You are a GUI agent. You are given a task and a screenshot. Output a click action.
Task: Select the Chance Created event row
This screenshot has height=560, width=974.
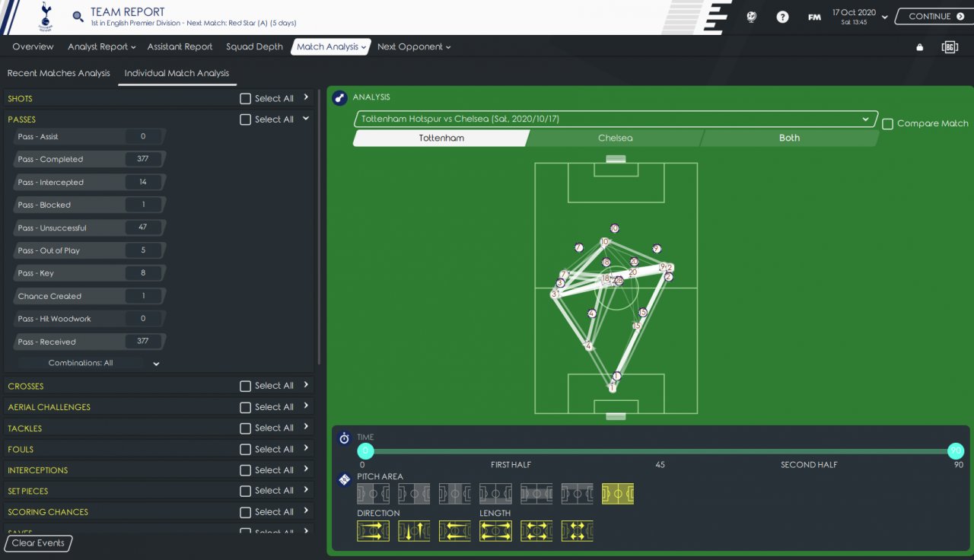click(x=89, y=296)
